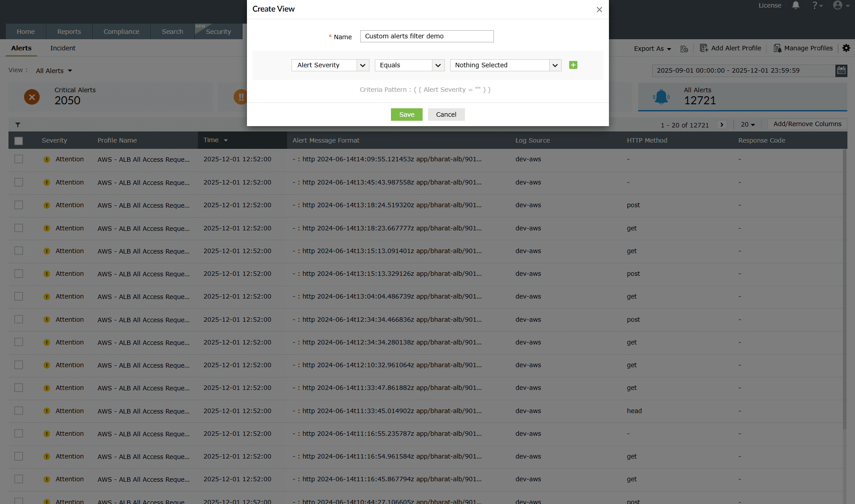
Task: Check the first alert row checkbox
Action: coord(18,159)
